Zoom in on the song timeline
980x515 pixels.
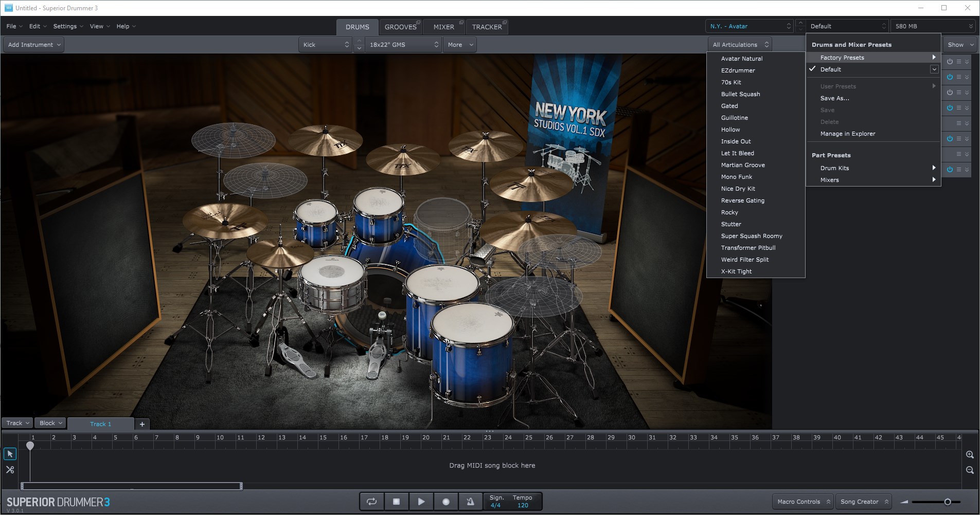970,455
